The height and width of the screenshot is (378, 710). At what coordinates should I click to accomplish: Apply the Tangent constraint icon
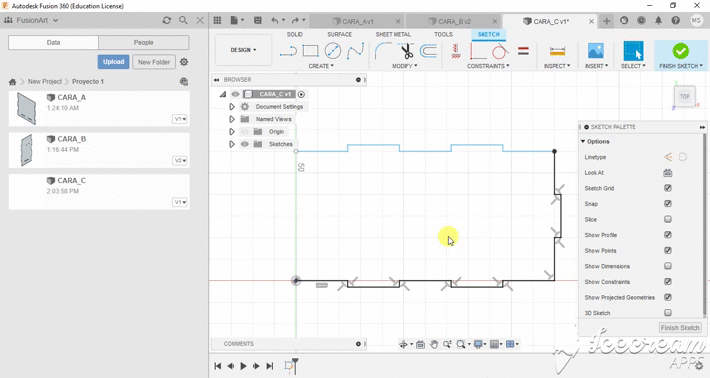pyautogui.click(x=499, y=51)
